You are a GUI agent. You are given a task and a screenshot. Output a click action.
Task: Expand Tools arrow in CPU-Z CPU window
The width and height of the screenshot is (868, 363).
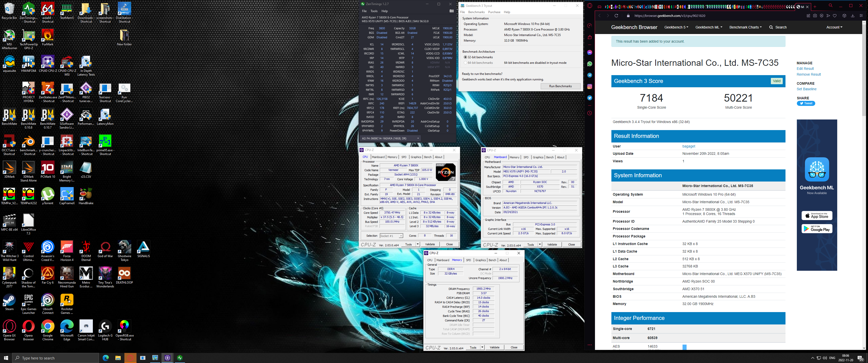(418, 245)
